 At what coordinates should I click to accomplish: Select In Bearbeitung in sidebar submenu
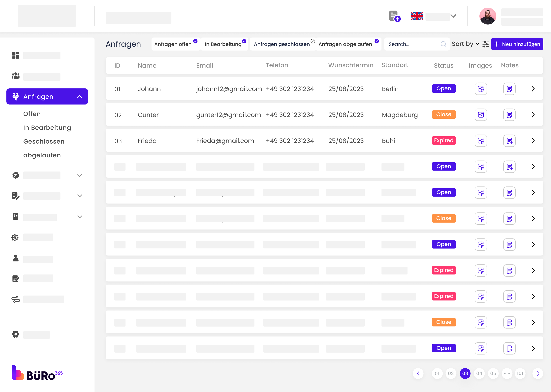(47, 127)
